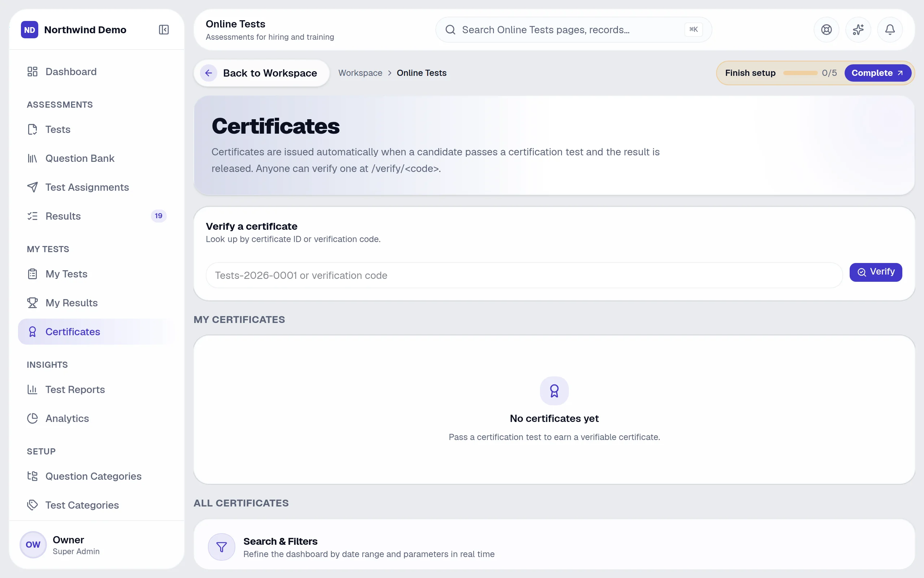Collapse the sidebar panel icon

click(164, 30)
